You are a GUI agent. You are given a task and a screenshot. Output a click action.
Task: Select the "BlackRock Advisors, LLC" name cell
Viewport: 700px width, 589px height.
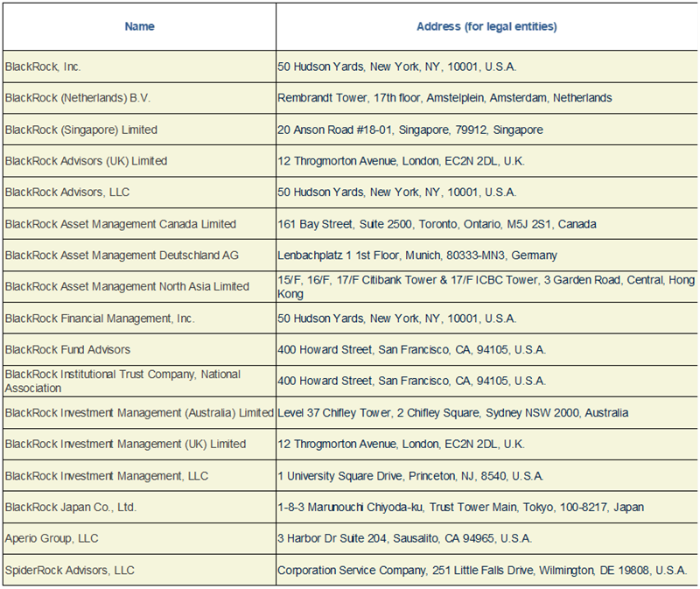[x=139, y=192]
